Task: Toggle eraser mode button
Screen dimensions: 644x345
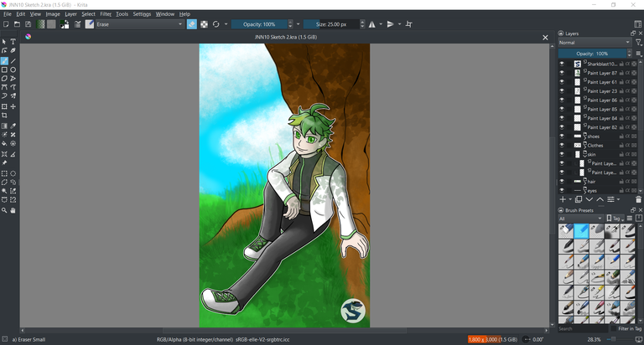Action: [x=192, y=24]
